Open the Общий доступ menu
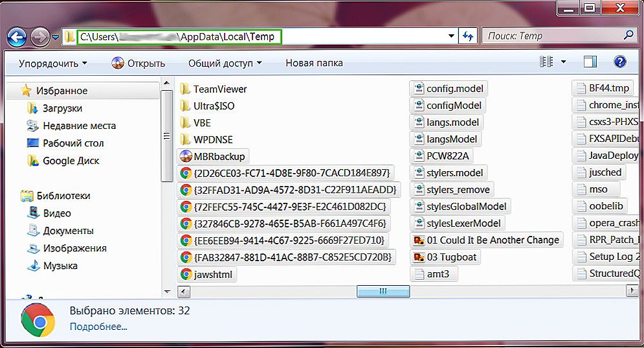 [225, 64]
